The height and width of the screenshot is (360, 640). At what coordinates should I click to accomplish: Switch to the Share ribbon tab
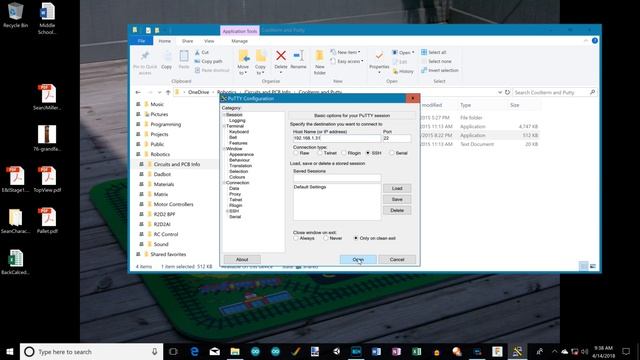point(187,41)
